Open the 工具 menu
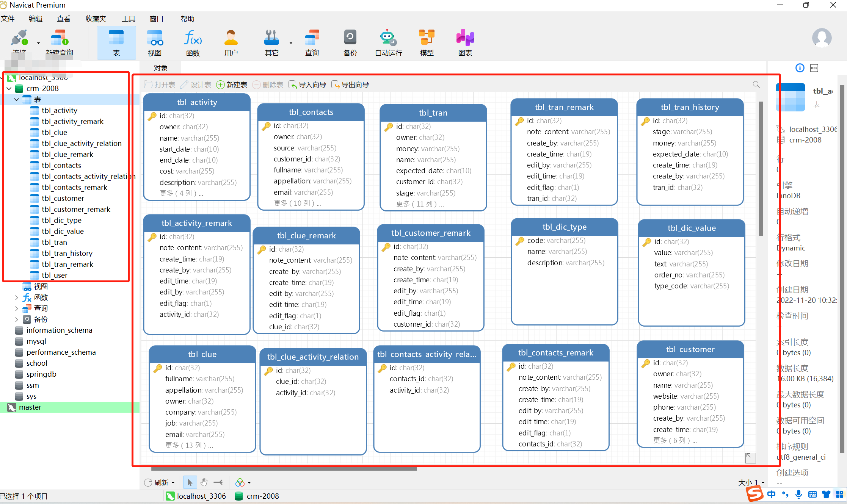Viewport: 847px width, 504px height. 128,19
